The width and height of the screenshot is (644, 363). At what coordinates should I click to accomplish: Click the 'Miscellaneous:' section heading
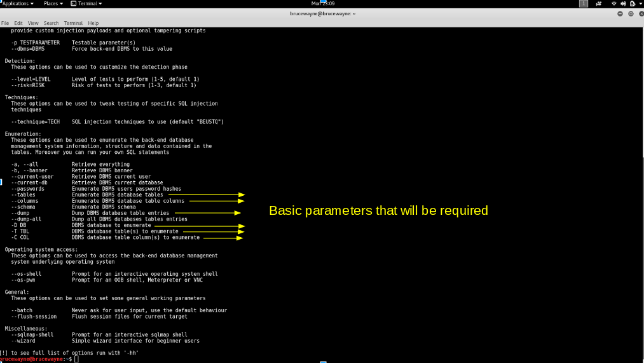(26, 329)
